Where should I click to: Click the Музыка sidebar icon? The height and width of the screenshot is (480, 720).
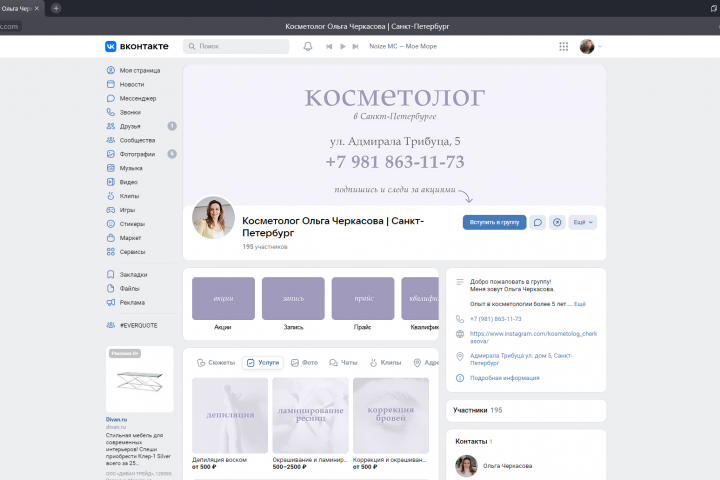(x=111, y=168)
